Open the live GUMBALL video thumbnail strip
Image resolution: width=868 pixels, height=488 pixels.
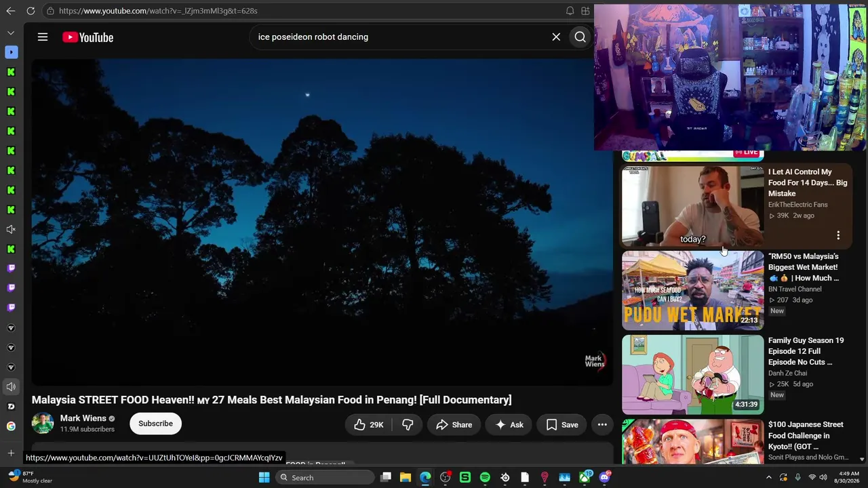(x=692, y=156)
